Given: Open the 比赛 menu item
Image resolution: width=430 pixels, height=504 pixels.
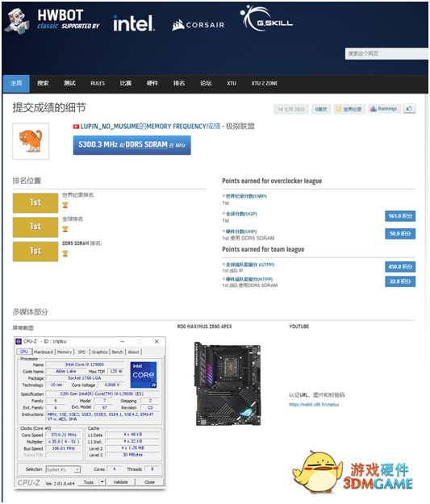Looking at the screenshot, I should pos(126,84).
